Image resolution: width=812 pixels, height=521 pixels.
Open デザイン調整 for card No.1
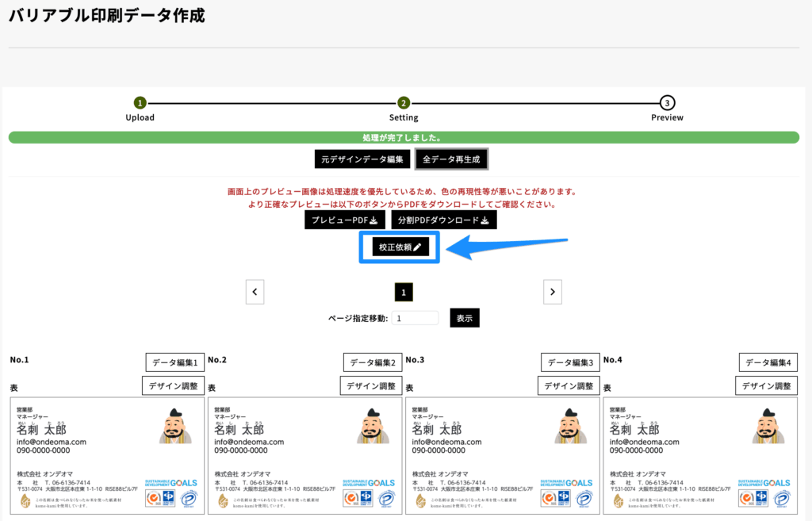tap(172, 386)
